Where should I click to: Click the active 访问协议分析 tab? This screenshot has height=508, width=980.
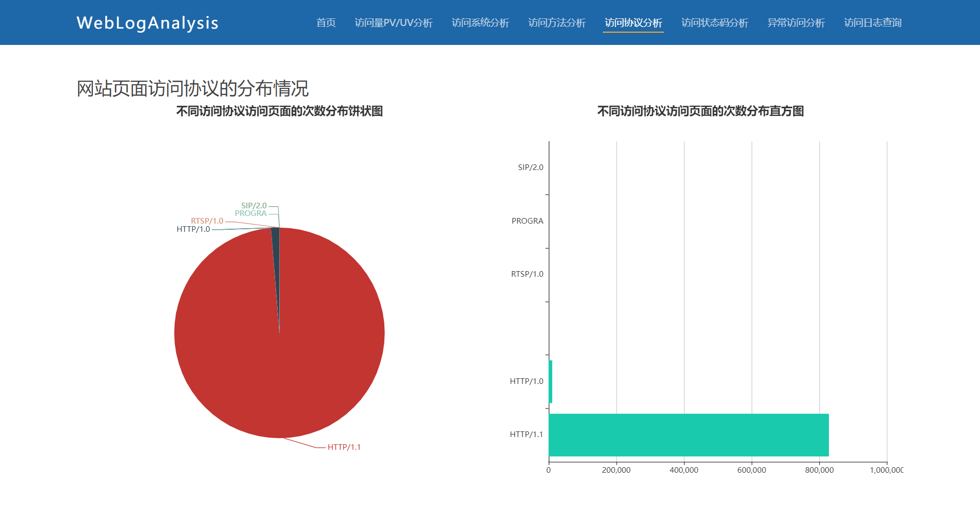tap(633, 22)
